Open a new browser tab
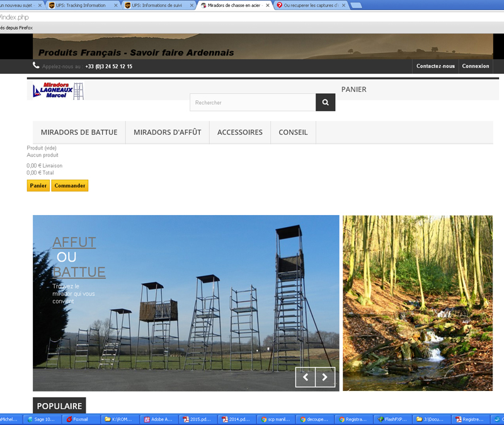Viewport: 504px width, 425px height. point(356,5)
